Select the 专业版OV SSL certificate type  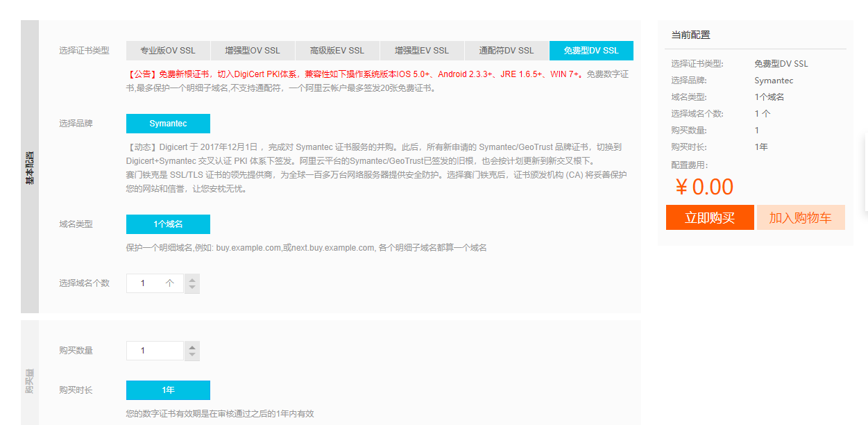click(x=168, y=51)
